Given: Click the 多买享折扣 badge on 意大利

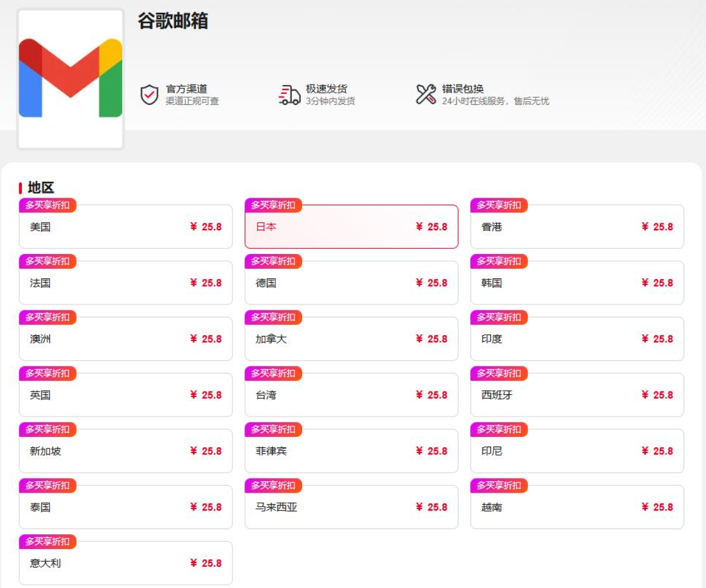Looking at the screenshot, I should click(47, 542).
